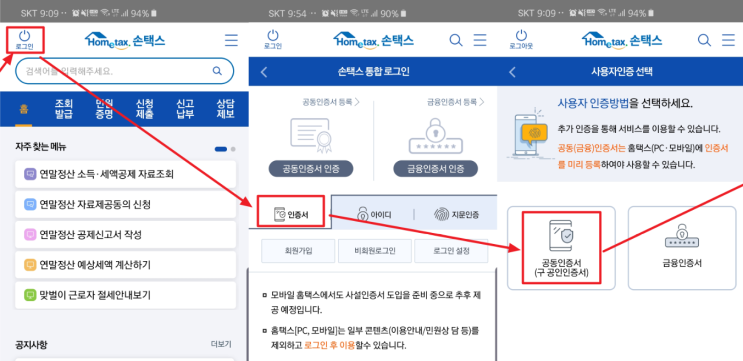
Task: Focus the 검색어를 입력해주세요 search field
Action: pyautogui.click(x=125, y=71)
